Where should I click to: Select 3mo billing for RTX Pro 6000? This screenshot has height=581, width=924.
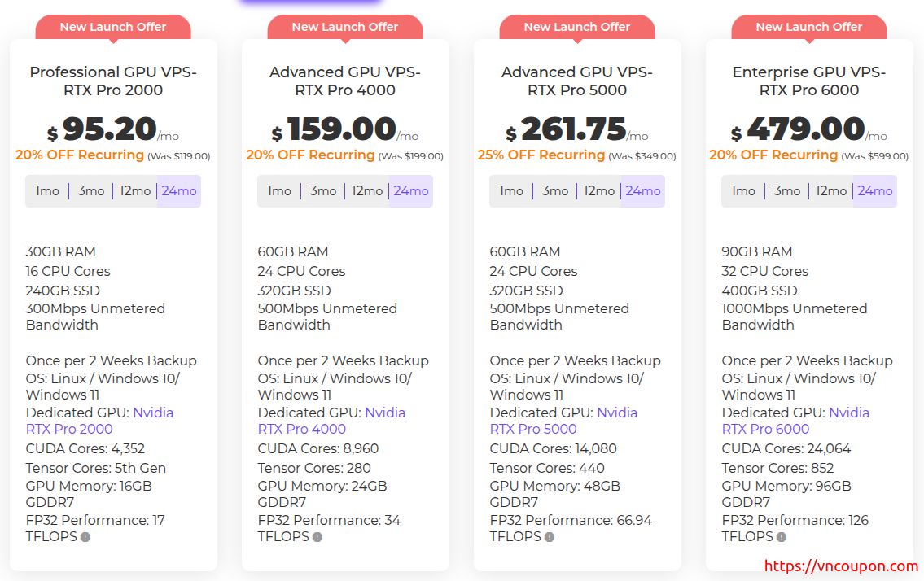tap(787, 191)
